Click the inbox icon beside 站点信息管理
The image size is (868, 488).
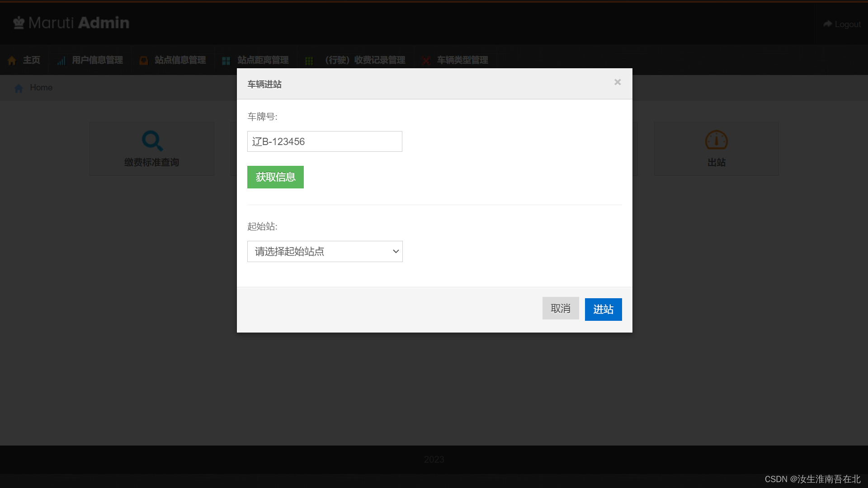tap(144, 61)
